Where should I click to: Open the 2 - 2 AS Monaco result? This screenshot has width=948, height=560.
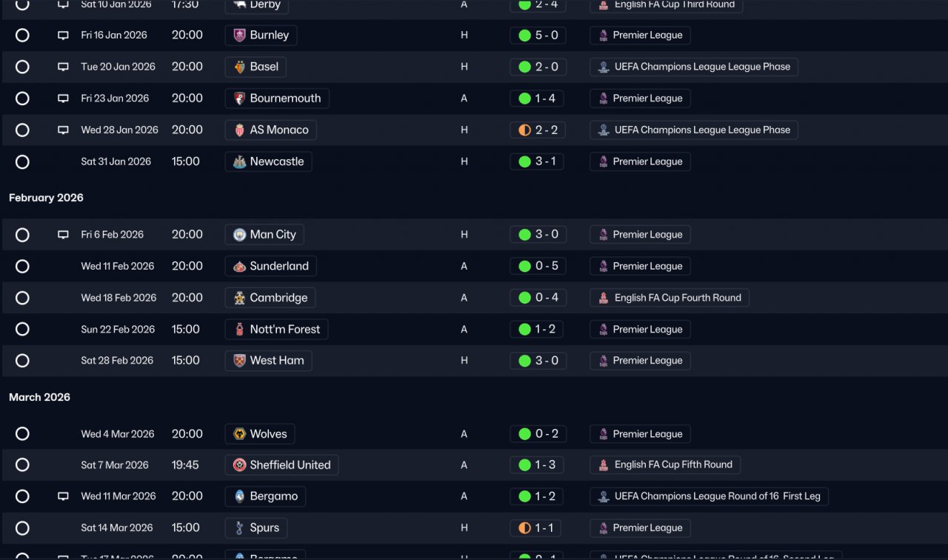[x=537, y=130]
